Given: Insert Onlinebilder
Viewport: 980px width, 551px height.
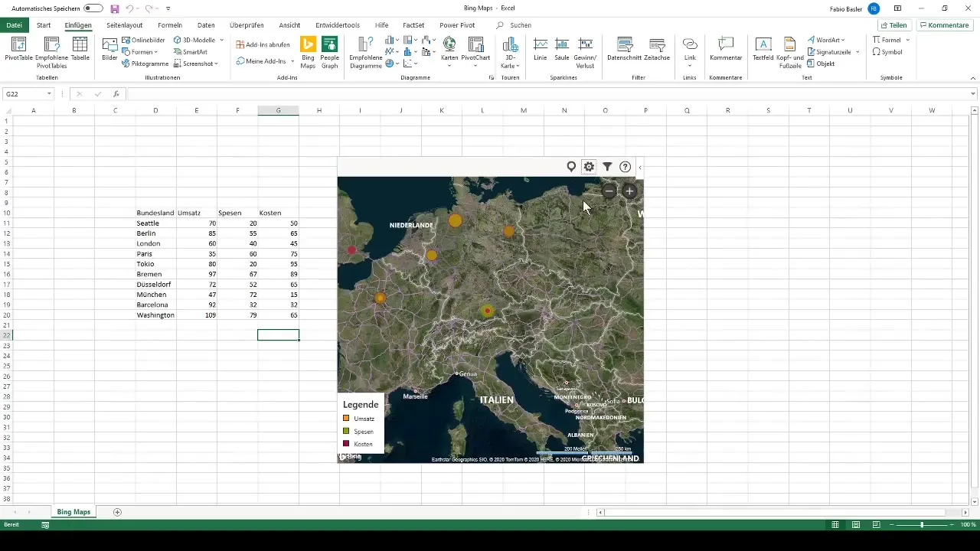Looking at the screenshot, I should pyautogui.click(x=143, y=40).
